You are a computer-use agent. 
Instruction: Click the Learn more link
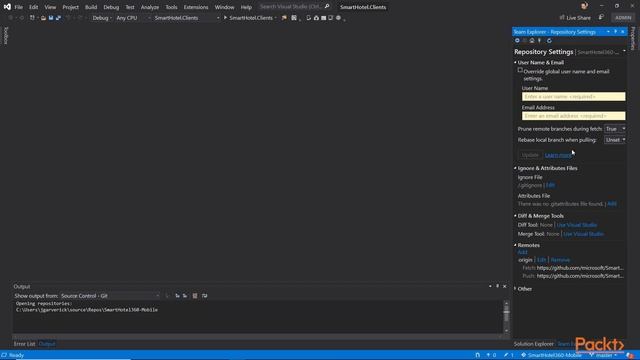pos(558,155)
